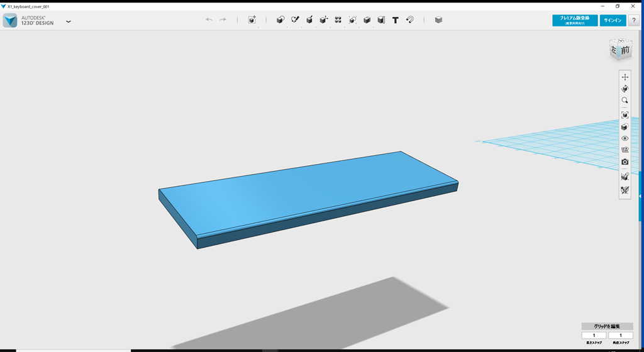
Task: Toggle the sketch visibility icon at the bottom of the navigation bar
Action: (625, 190)
